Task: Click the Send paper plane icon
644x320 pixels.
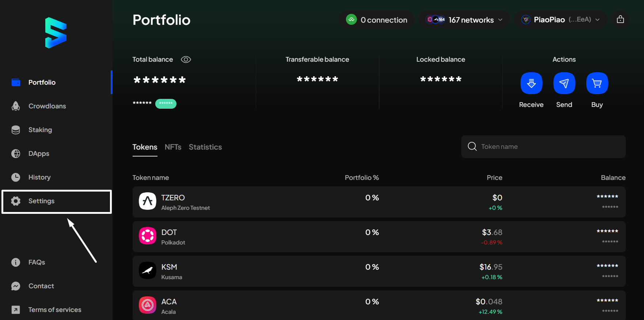Action: (564, 83)
